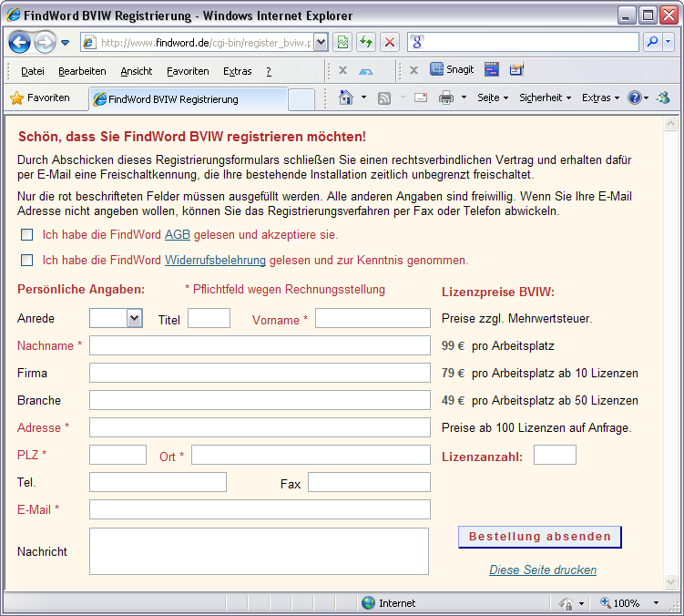Click the E-Mail input field
The height and width of the screenshot is (616, 684).
click(260, 509)
